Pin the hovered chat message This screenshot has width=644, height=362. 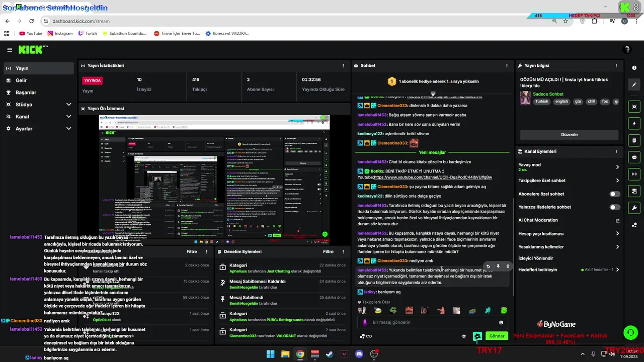[498, 266]
